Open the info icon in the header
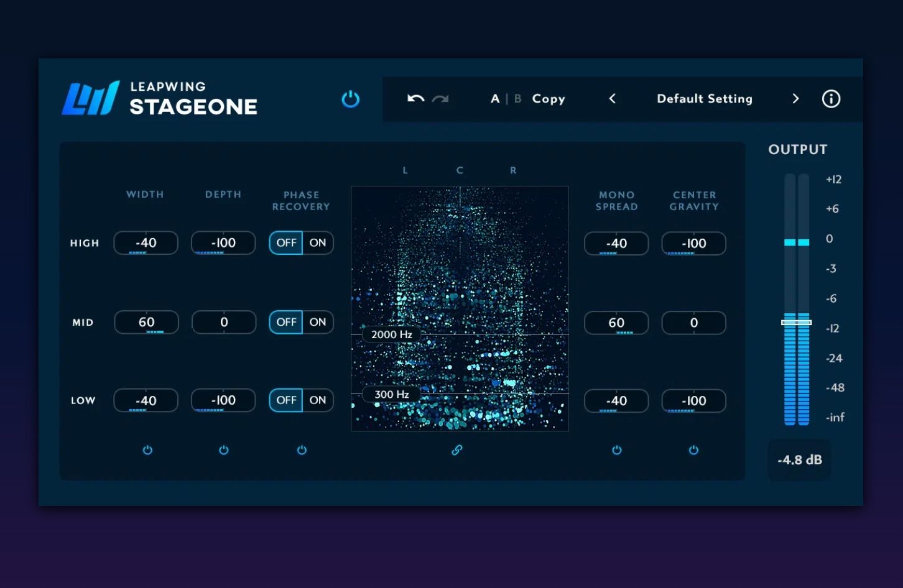Viewport: 903px width, 588px height. (x=831, y=99)
